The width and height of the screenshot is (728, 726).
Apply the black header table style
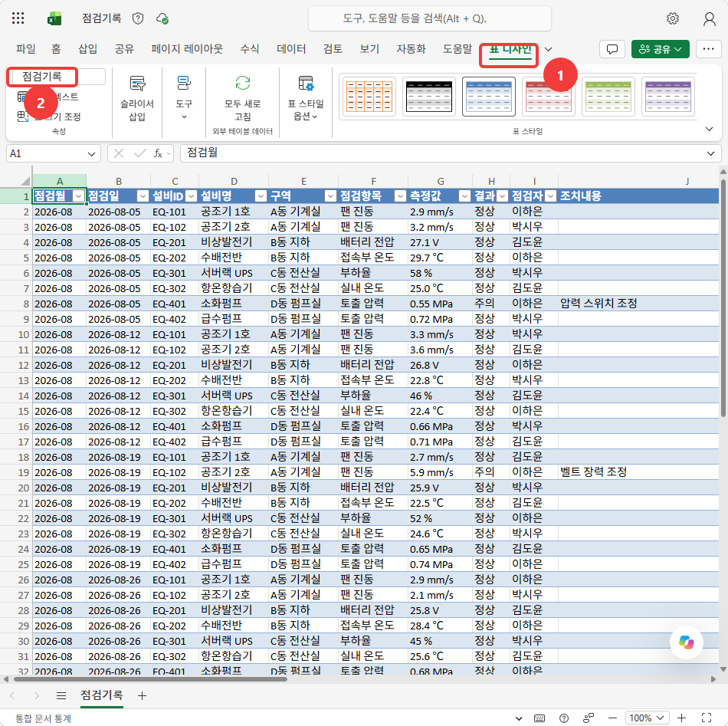point(429,97)
